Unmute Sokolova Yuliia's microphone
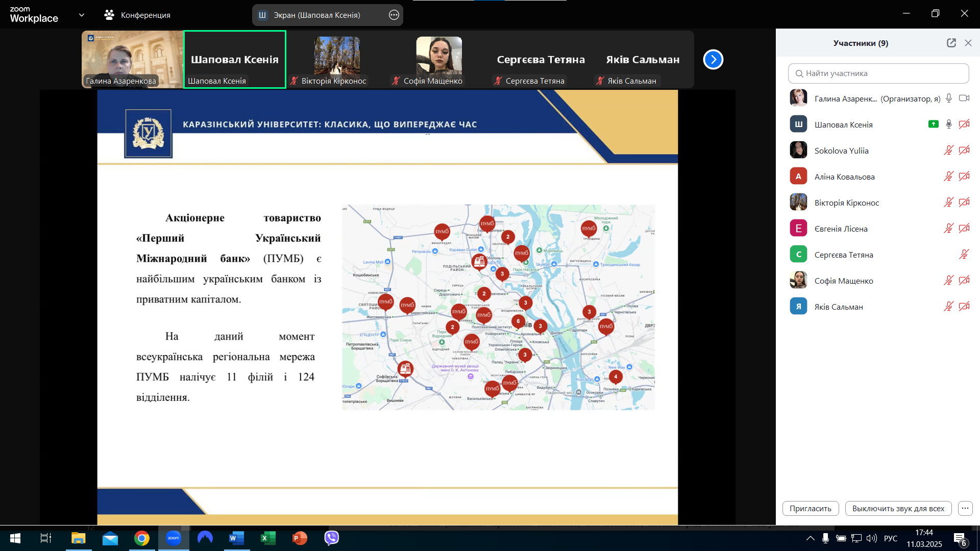The width and height of the screenshot is (980, 551). click(948, 151)
